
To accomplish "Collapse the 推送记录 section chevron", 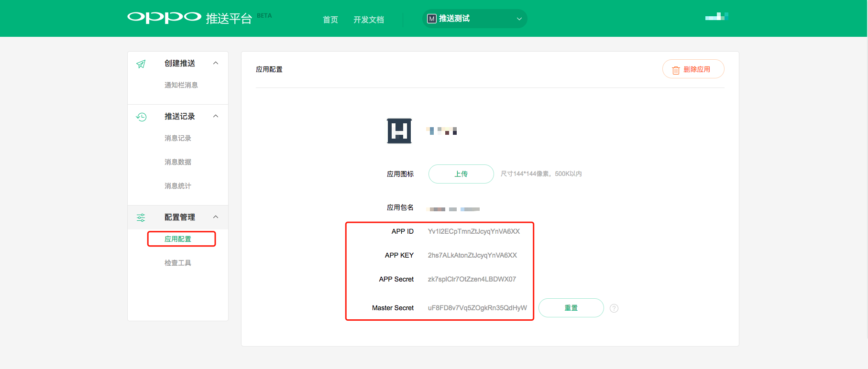I will (216, 116).
